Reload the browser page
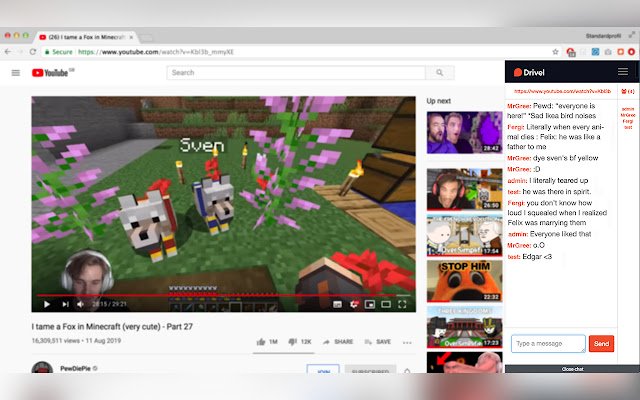Screen dimensions: 640x400 click(33, 52)
